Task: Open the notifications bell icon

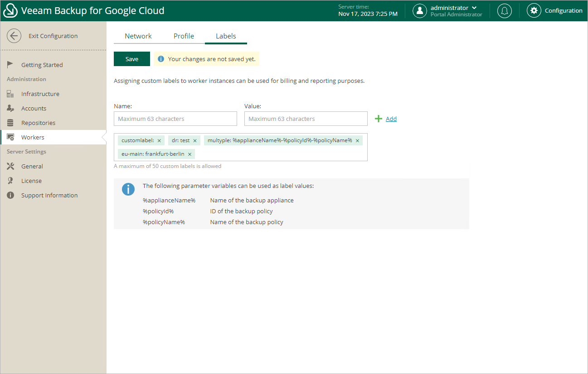Action: click(504, 11)
